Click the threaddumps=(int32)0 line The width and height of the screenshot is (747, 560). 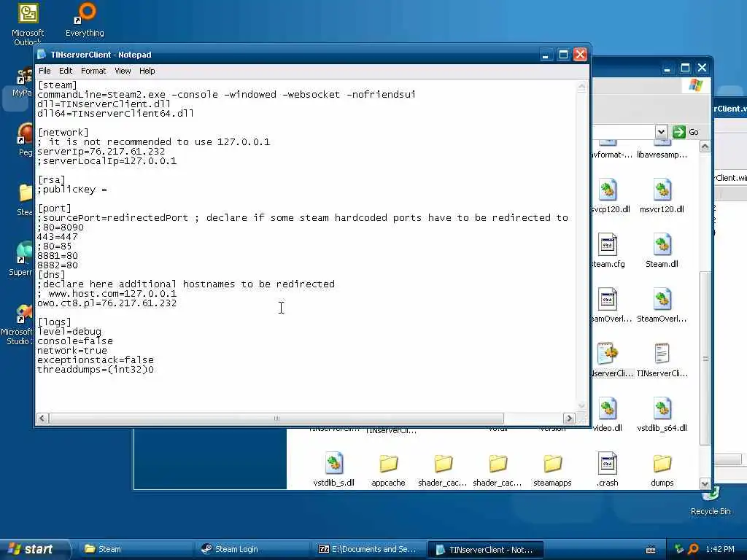pos(96,370)
